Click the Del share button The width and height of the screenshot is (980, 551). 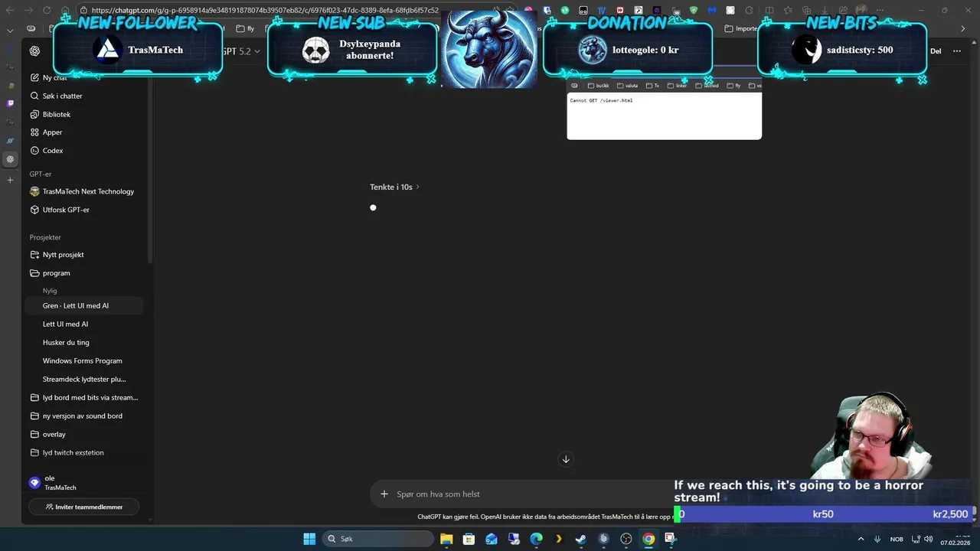coord(936,51)
